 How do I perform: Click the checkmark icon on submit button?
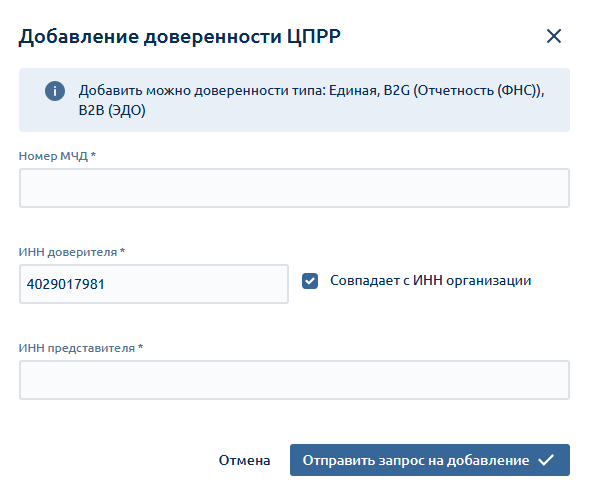pyautogui.click(x=546, y=460)
